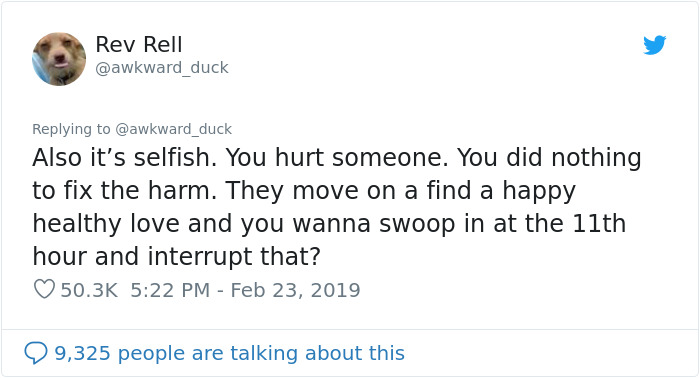Open the 'people are talking about this' link

(261, 353)
